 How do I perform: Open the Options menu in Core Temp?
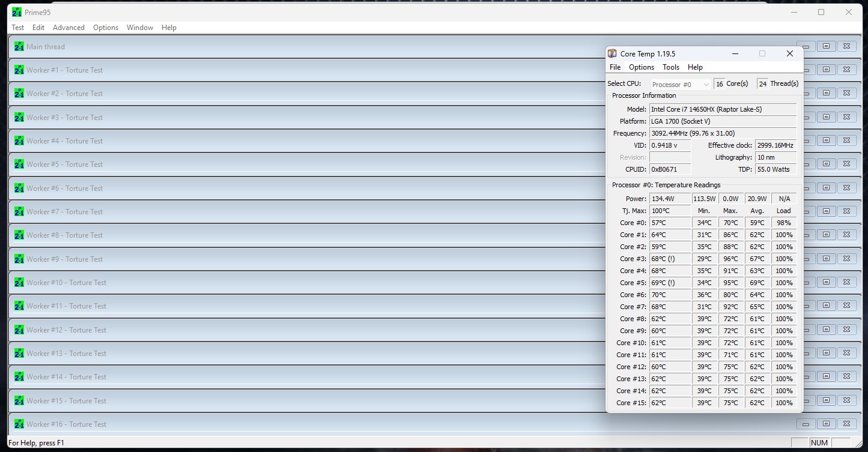click(x=642, y=67)
